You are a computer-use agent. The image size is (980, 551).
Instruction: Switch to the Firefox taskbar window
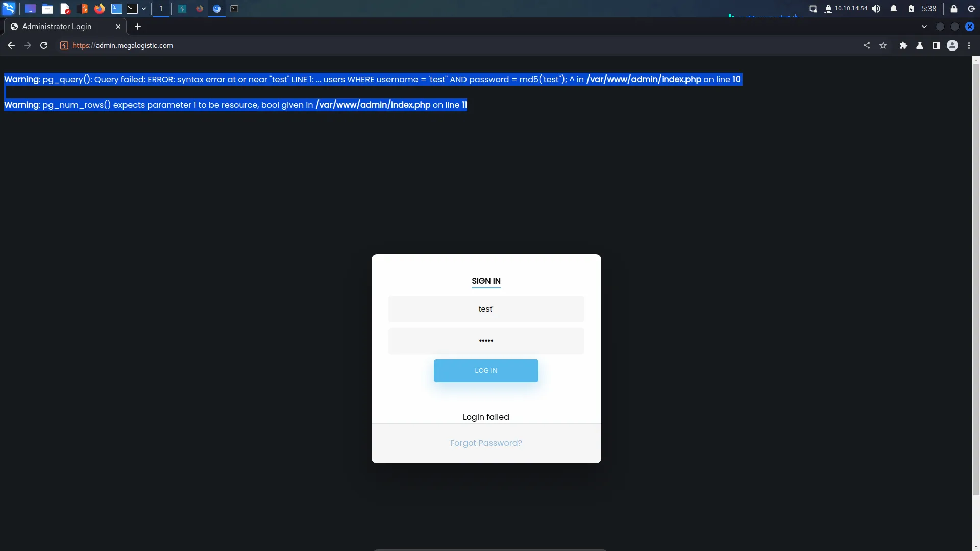click(200, 9)
